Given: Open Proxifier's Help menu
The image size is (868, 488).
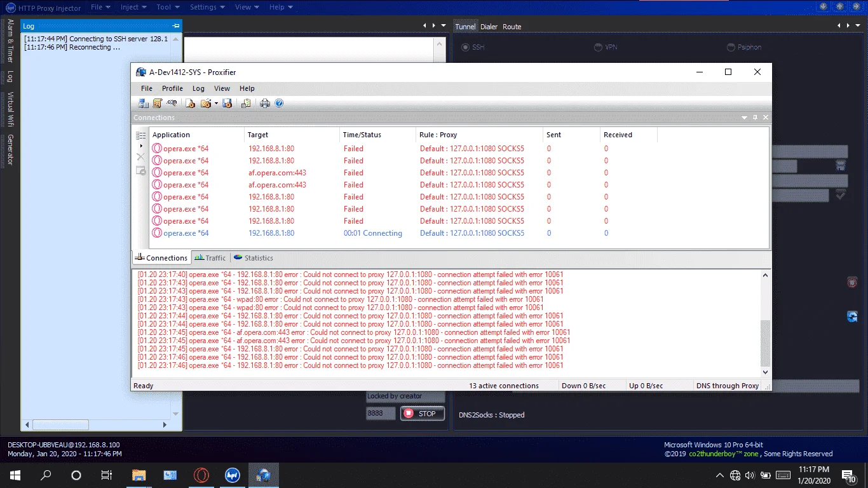Looking at the screenshot, I should click(x=247, y=88).
